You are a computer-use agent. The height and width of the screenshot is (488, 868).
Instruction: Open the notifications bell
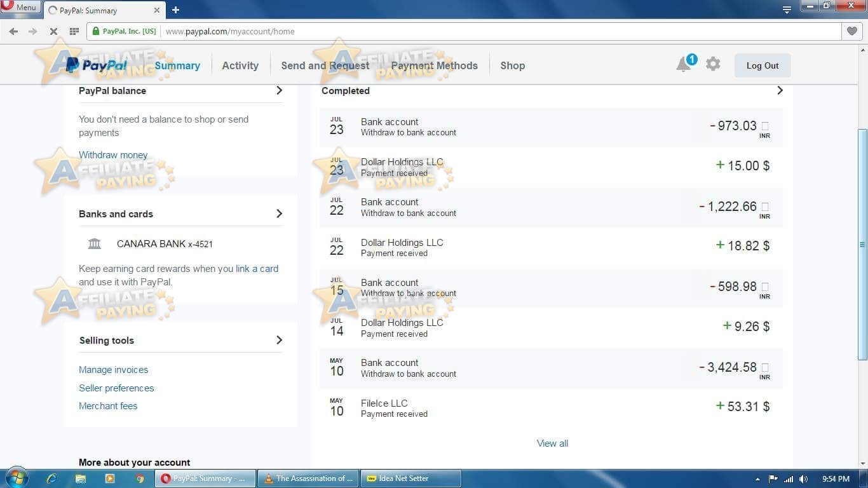coord(684,64)
